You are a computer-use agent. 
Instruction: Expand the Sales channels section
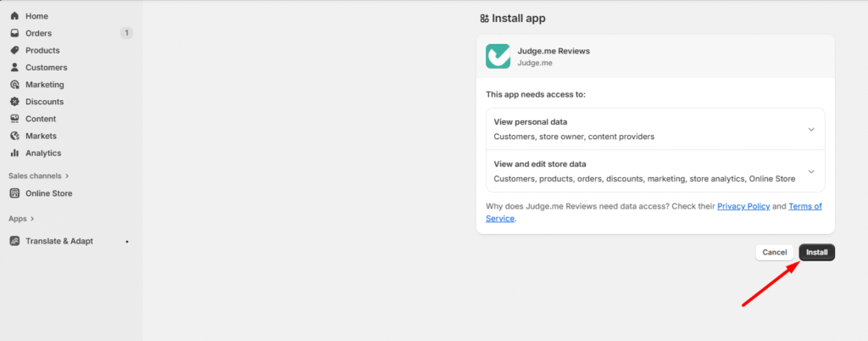[x=38, y=176]
